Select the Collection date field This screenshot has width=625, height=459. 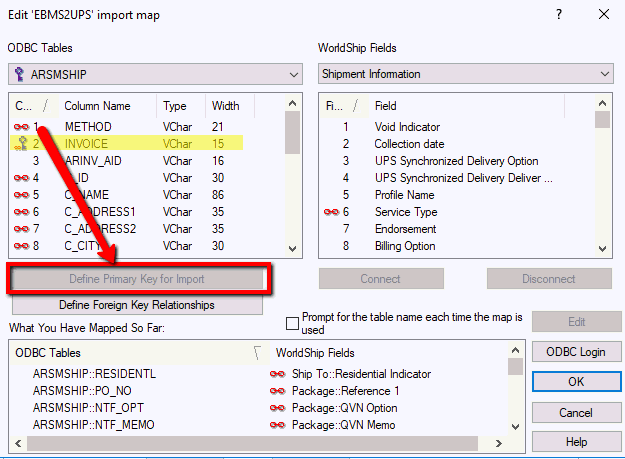coord(410,144)
